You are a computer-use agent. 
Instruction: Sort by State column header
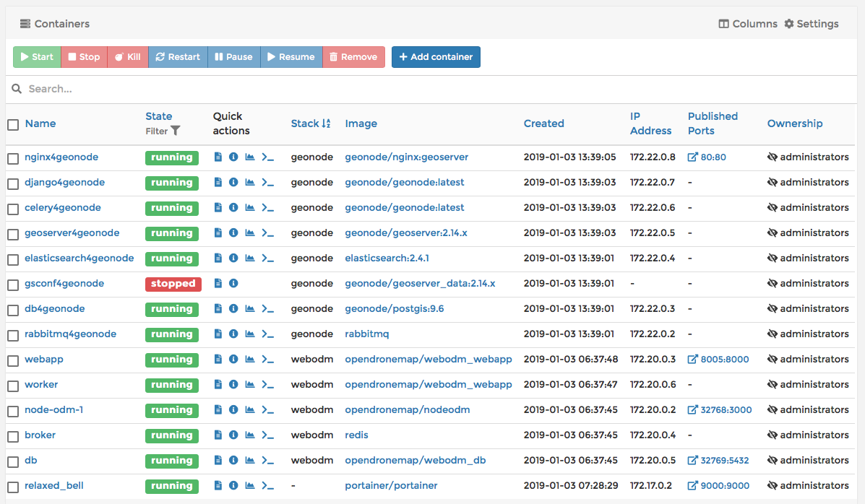click(159, 116)
